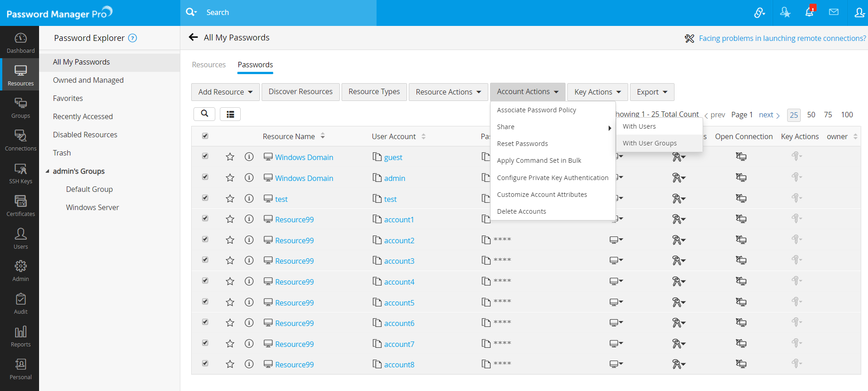Toggle checkbox for the account5 row

coord(205,301)
